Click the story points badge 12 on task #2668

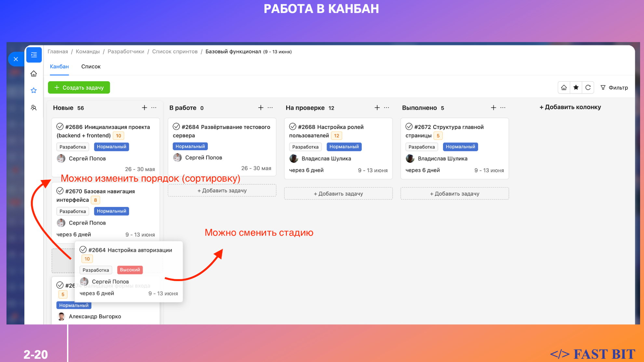coord(337,136)
